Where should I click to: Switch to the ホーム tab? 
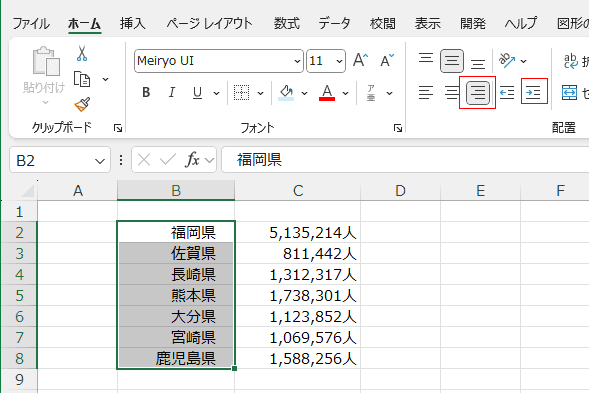click(x=85, y=24)
